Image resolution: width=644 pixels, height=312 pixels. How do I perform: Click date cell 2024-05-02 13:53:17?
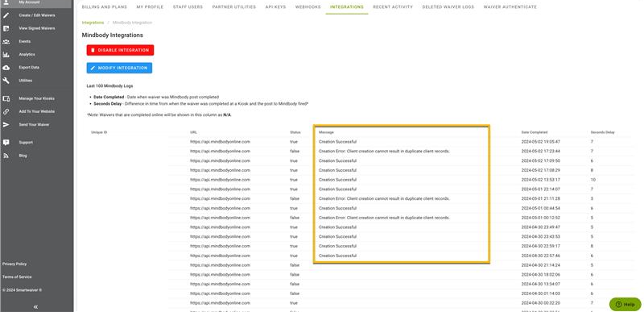click(x=541, y=180)
